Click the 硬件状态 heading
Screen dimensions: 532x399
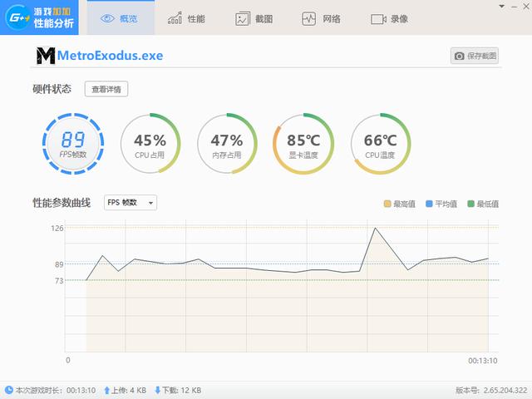[x=52, y=89]
